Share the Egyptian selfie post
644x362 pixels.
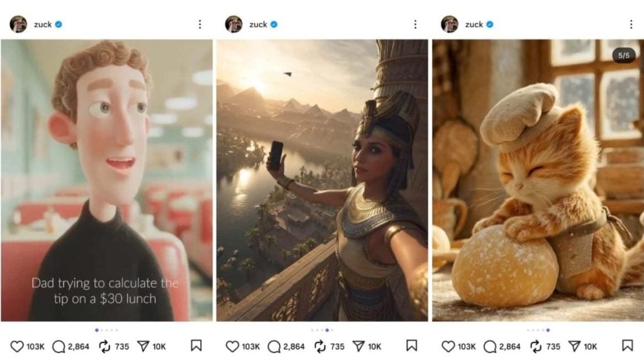358,346
